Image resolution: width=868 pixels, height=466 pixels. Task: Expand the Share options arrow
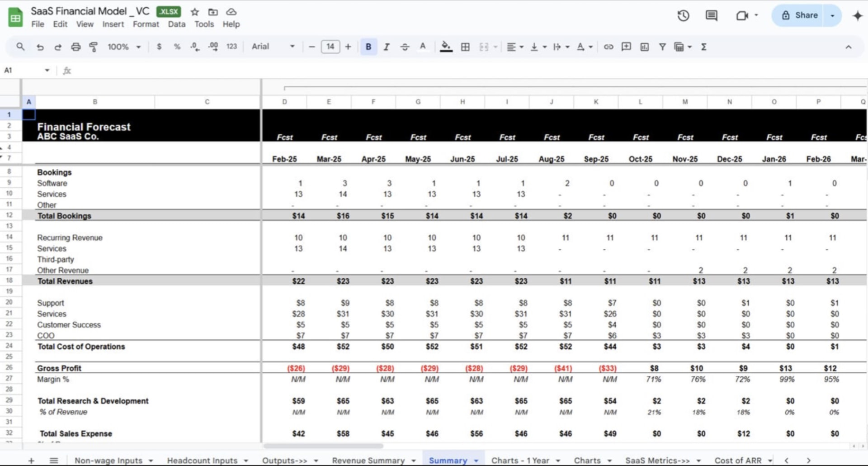[x=832, y=15]
